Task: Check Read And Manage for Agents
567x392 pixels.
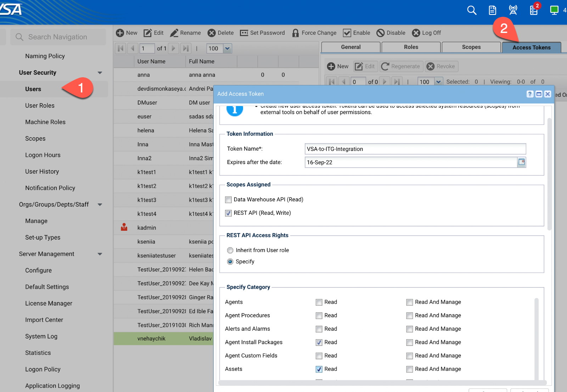Action: point(410,302)
